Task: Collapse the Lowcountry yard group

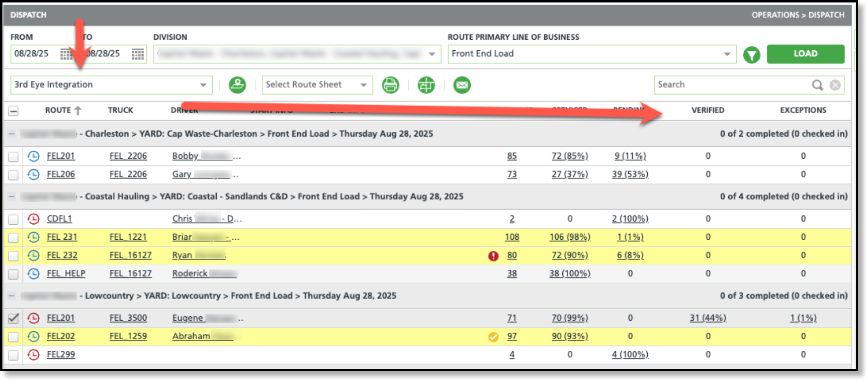Action: [12, 296]
